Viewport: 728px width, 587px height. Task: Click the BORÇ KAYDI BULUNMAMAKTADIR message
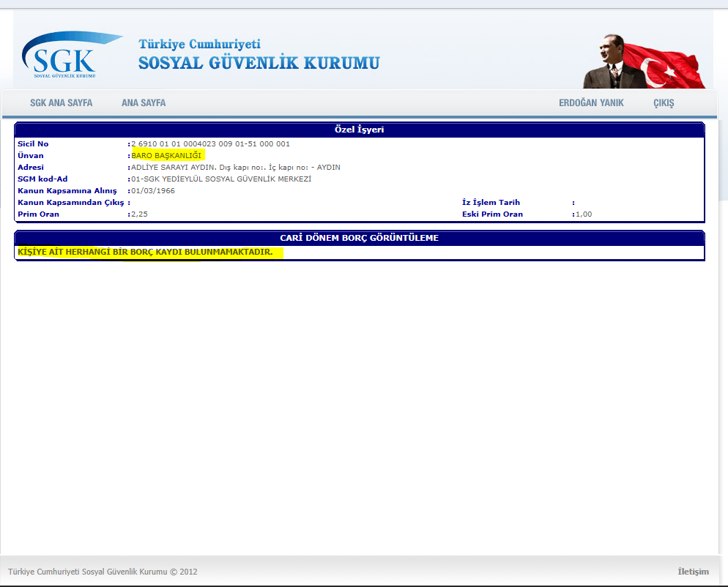point(145,252)
